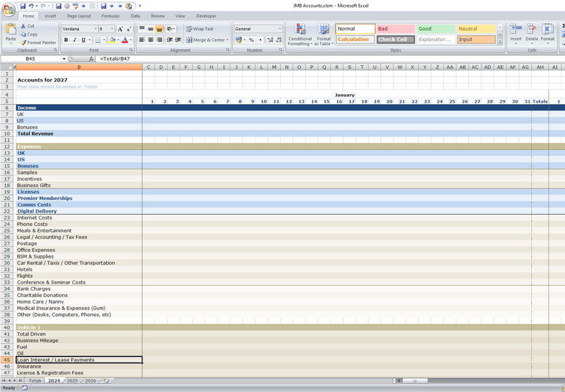Apply the Good cell style

point(436,29)
